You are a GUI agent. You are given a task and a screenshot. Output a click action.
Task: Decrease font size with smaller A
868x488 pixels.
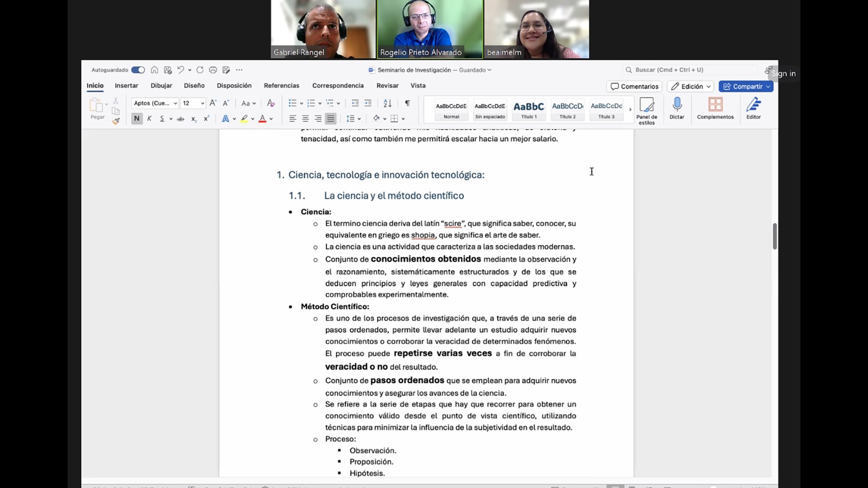tap(226, 103)
